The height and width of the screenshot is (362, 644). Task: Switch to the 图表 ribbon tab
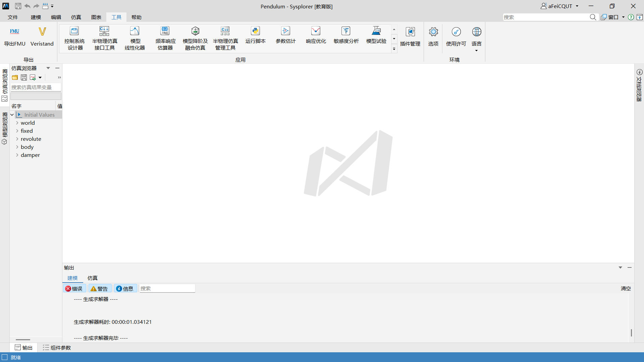click(96, 17)
